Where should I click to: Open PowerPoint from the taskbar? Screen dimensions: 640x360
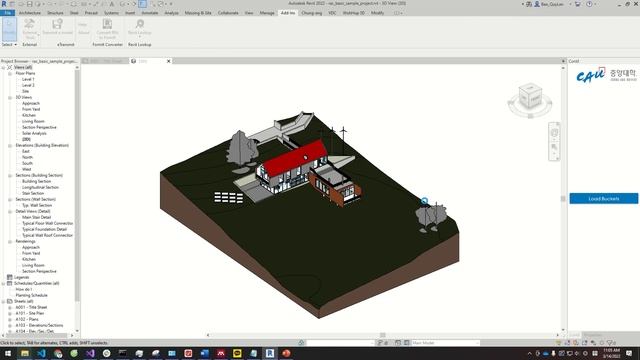click(x=286, y=353)
